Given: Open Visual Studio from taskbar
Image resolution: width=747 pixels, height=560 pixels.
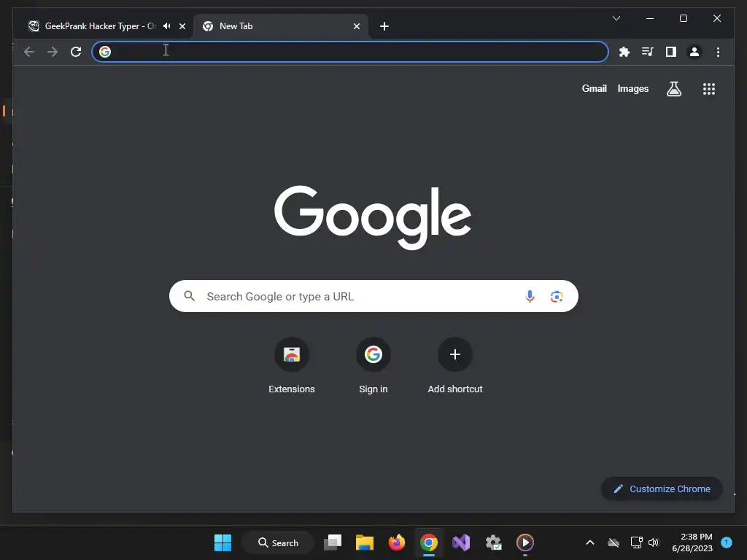Looking at the screenshot, I should [x=461, y=542].
